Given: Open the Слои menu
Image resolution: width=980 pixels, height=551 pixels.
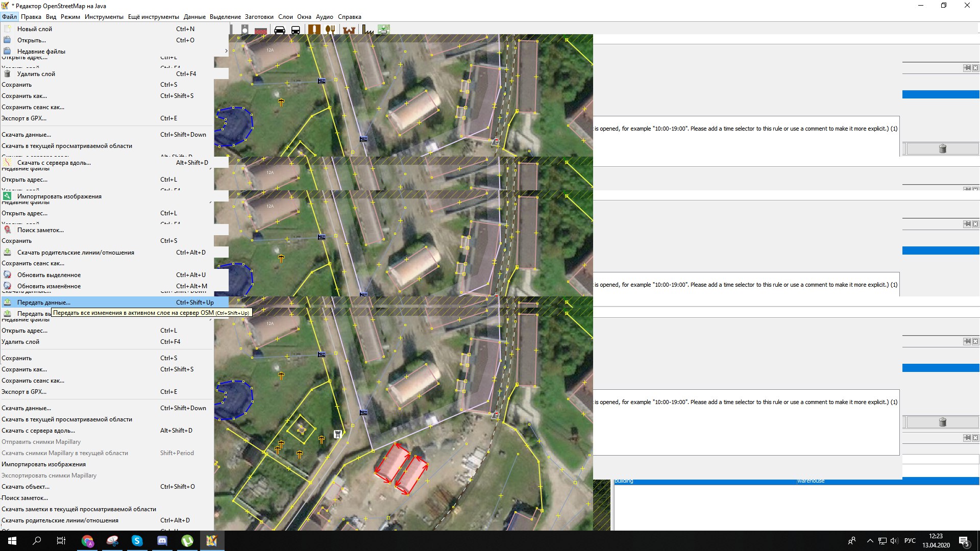Looking at the screenshot, I should click(x=285, y=17).
